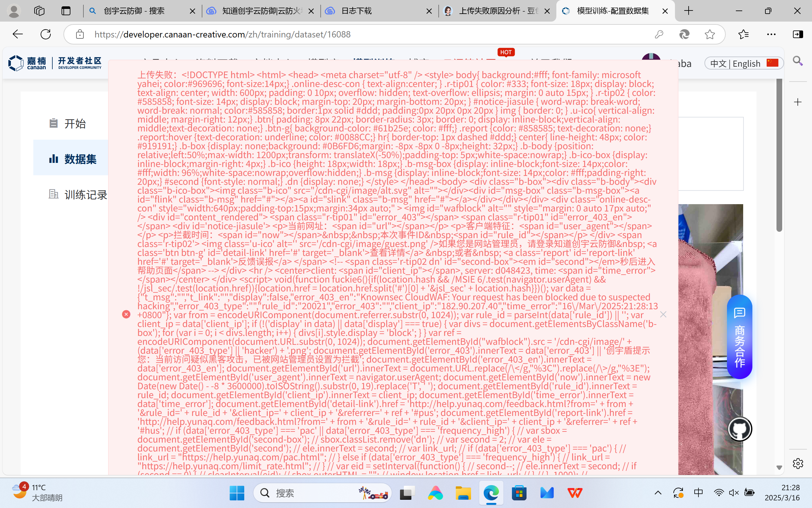Switch to the 日志下载 tab
This screenshot has width=812, height=508.
click(379, 11)
